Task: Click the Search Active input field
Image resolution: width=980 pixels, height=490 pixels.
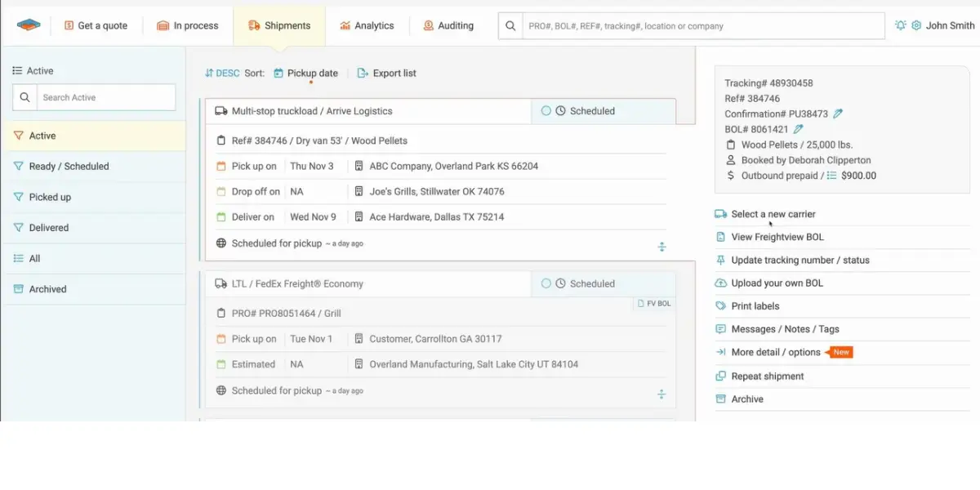Action: tap(94, 97)
